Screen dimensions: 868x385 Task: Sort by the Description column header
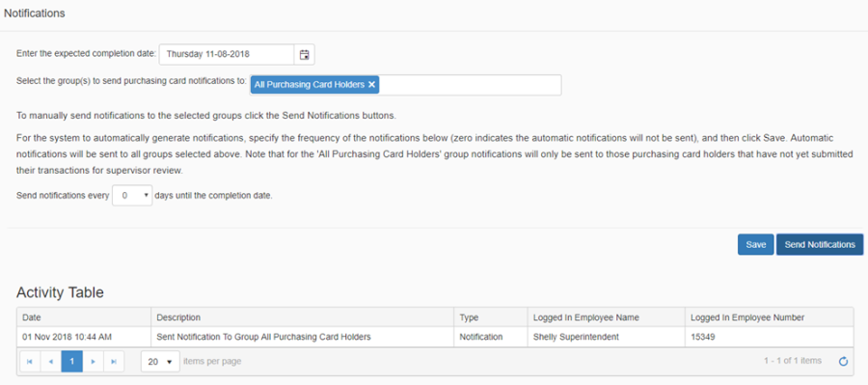click(x=302, y=317)
